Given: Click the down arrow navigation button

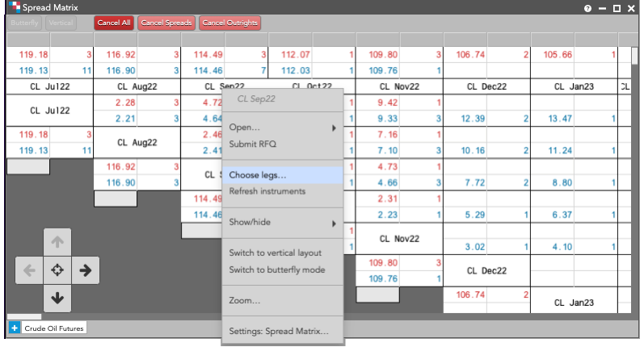Looking at the screenshot, I should point(57,299).
